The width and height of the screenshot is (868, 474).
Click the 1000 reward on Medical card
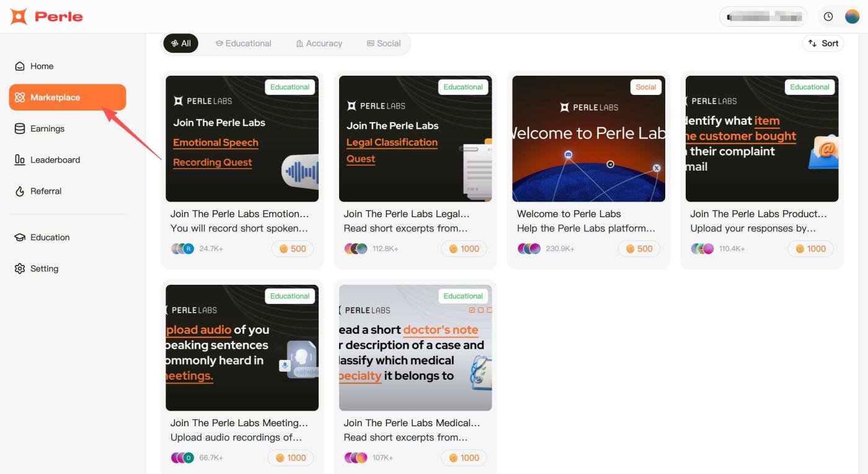(464, 458)
